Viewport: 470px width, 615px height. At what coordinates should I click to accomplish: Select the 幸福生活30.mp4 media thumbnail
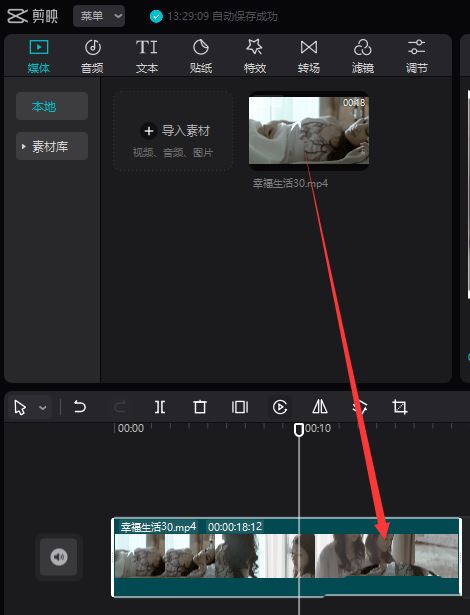(x=309, y=131)
